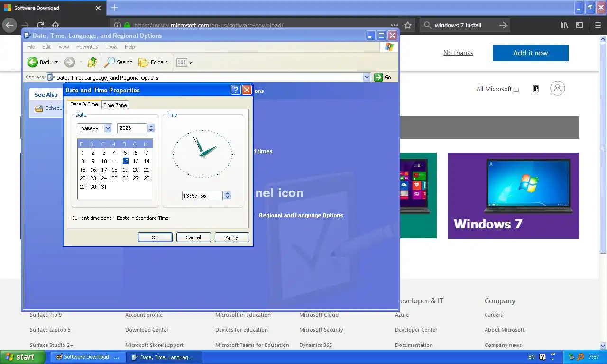Click the orange magnifier tray icon
Screen dimensions: 607x364
pyautogui.click(x=580, y=357)
